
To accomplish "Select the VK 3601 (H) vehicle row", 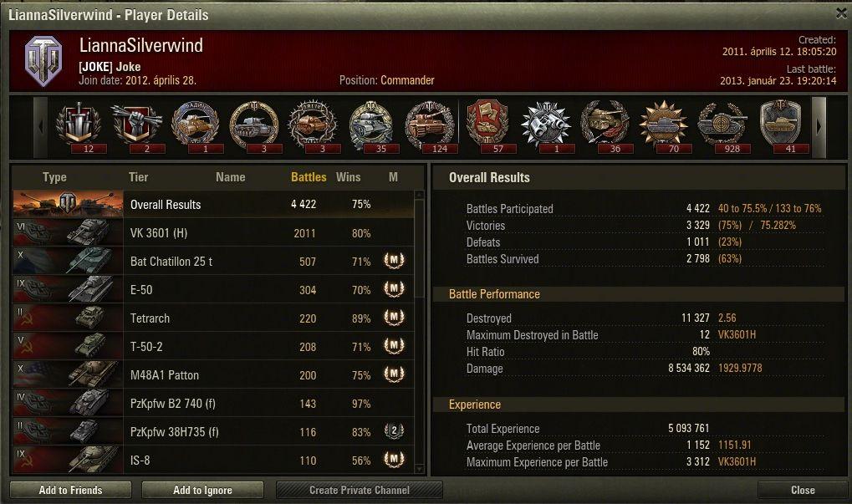I will pos(213,233).
